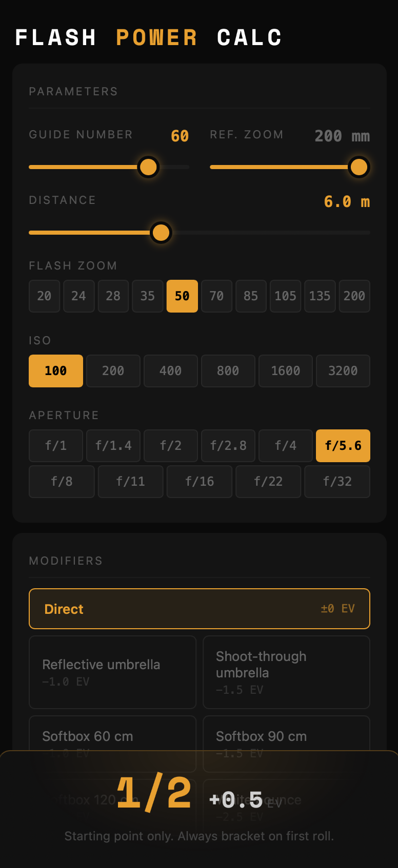Switch ISO to 400
The height and width of the screenshot is (868, 398).
(x=170, y=371)
